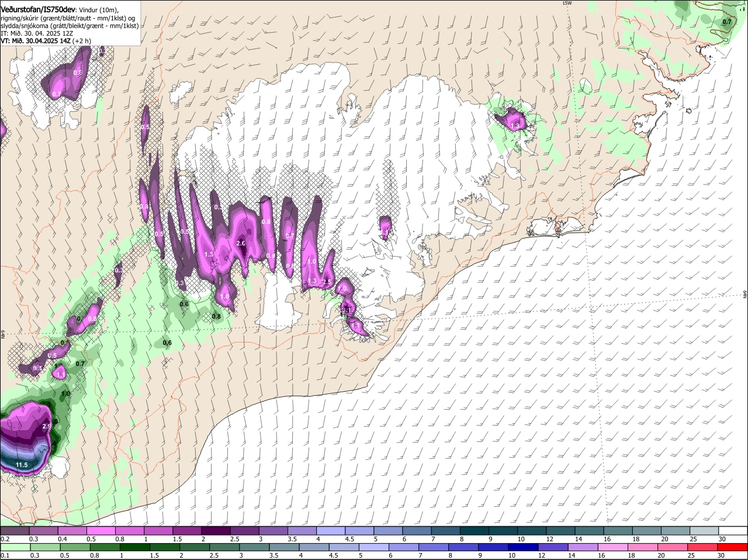The width and height of the screenshot is (748, 560).
Task: Click the 'IT: Mið. 30. 04. 2025 12Z' line
Action: [37, 33]
